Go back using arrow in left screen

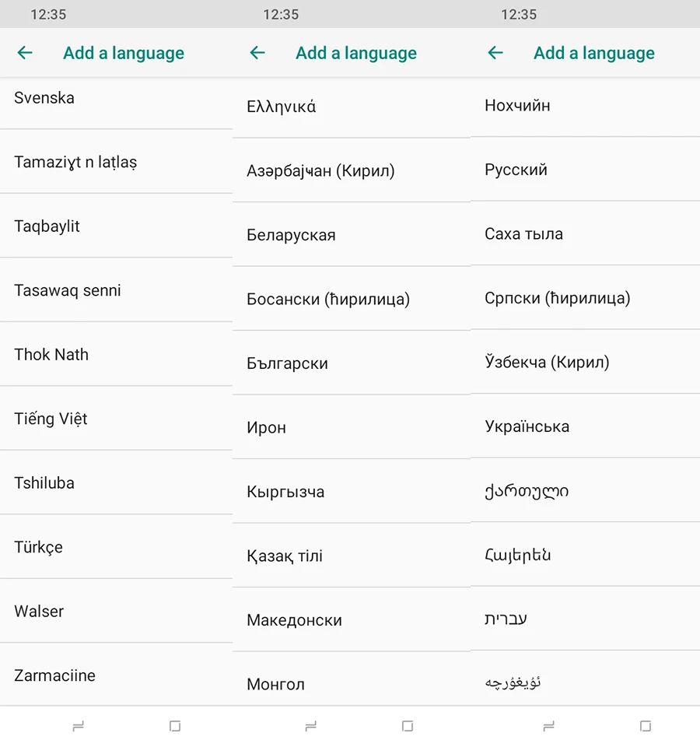[x=25, y=52]
